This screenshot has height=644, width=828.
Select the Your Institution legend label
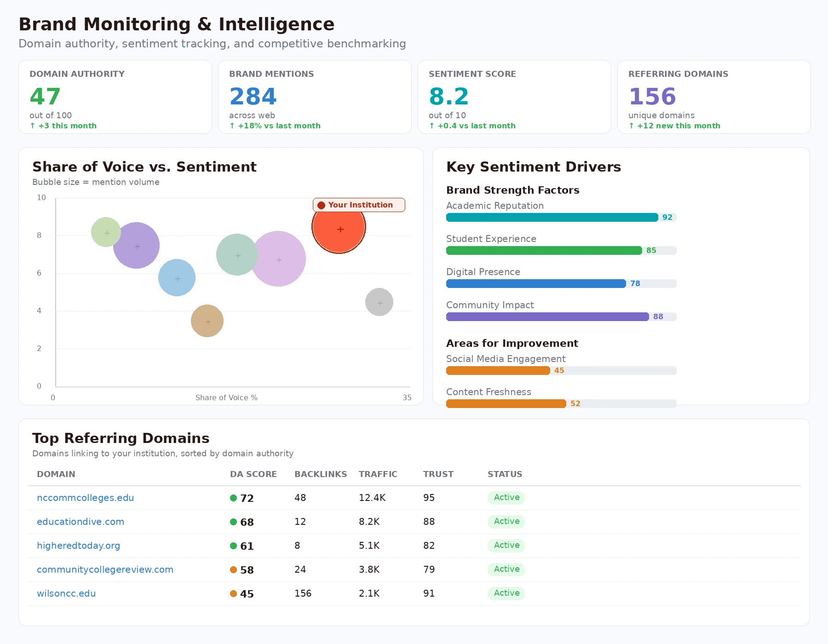(x=359, y=205)
